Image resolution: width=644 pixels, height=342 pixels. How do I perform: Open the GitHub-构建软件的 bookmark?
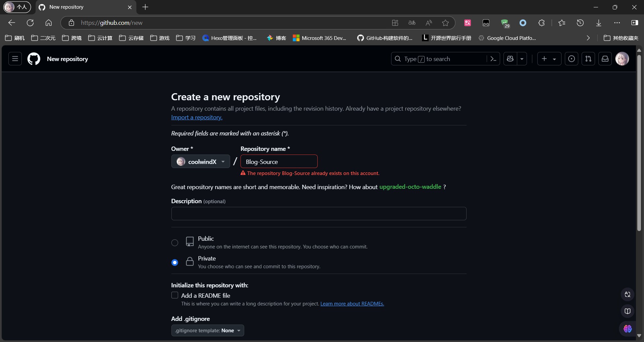point(385,38)
